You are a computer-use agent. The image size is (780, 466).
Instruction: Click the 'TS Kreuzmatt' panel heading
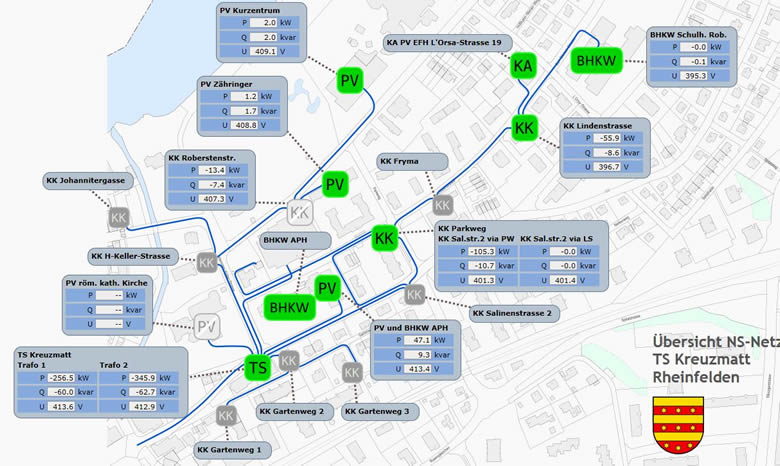[45, 355]
